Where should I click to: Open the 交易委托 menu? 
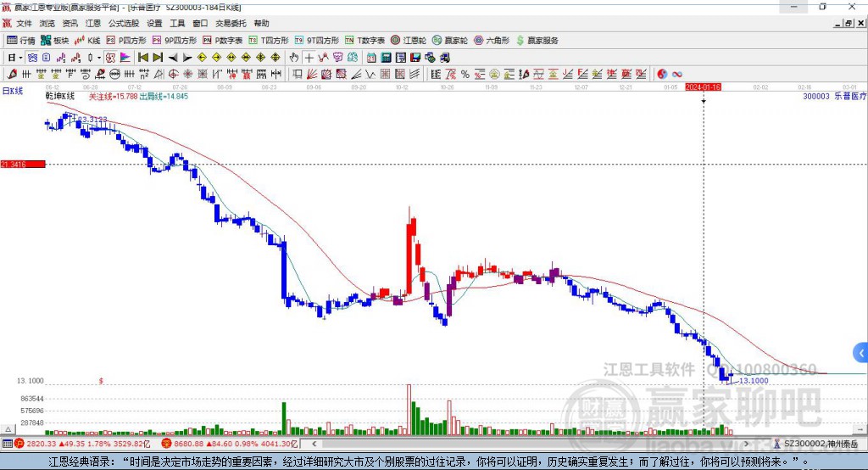click(x=231, y=23)
